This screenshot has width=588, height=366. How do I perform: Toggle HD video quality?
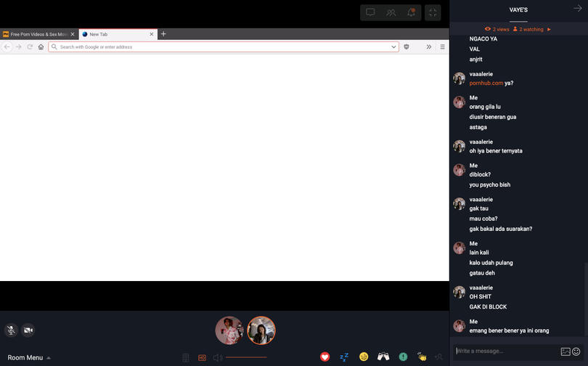202,357
